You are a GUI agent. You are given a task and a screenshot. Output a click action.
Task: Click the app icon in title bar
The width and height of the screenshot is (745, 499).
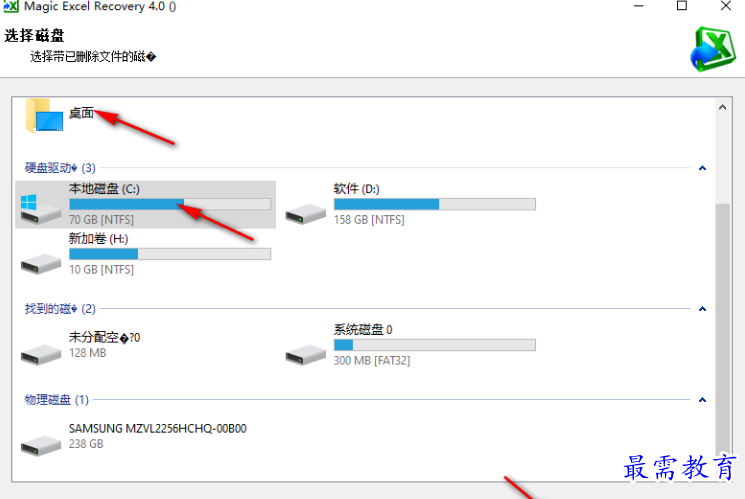point(10,6)
